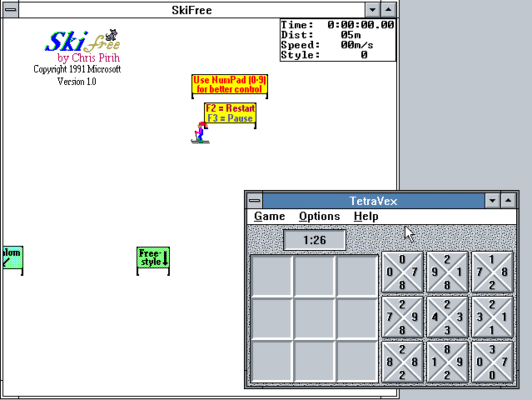Image resolution: width=532 pixels, height=400 pixels.
Task: Click the 'Version 1.0' text
Action: click(x=77, y=82)
